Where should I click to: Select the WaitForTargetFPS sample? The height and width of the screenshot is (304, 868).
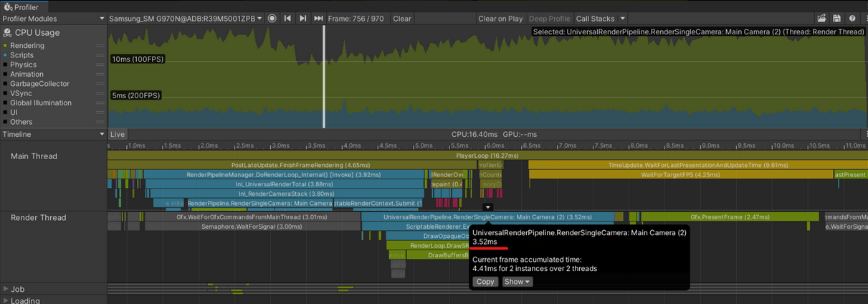(680, 174)
